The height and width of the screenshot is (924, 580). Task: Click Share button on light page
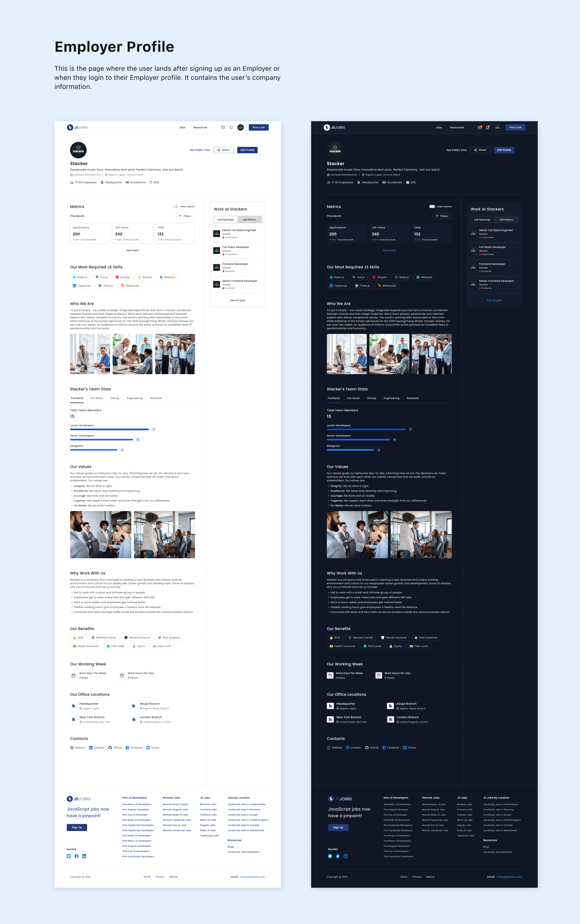tap(224, 150)
